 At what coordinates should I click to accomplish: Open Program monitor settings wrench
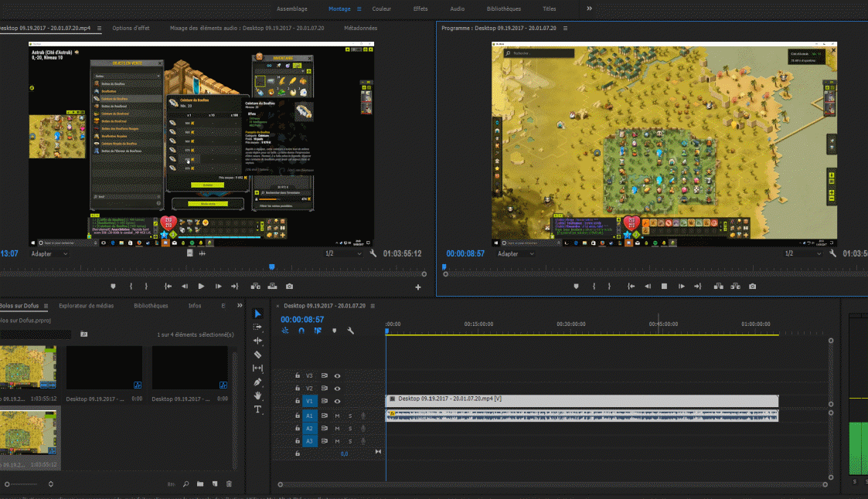pos(832,253)
